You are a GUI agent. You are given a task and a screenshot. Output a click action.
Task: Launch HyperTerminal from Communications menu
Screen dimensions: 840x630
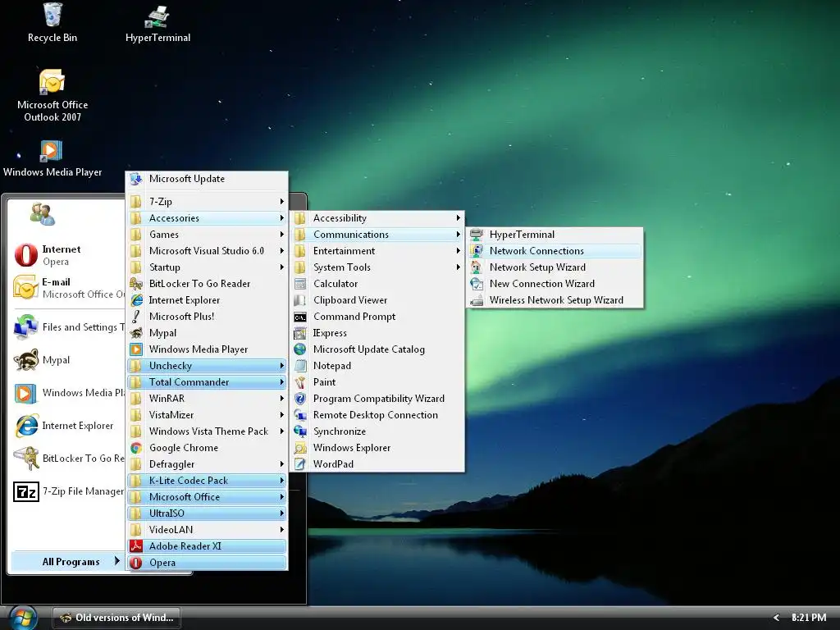click(x=555, y=235)
